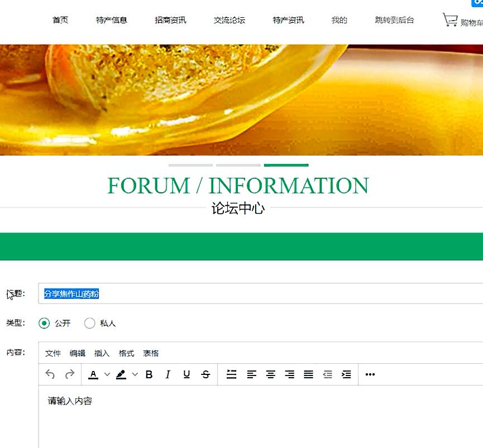This screenshot has height=448, width=483.
Task: Align text to the center
Action: (271, 374)
